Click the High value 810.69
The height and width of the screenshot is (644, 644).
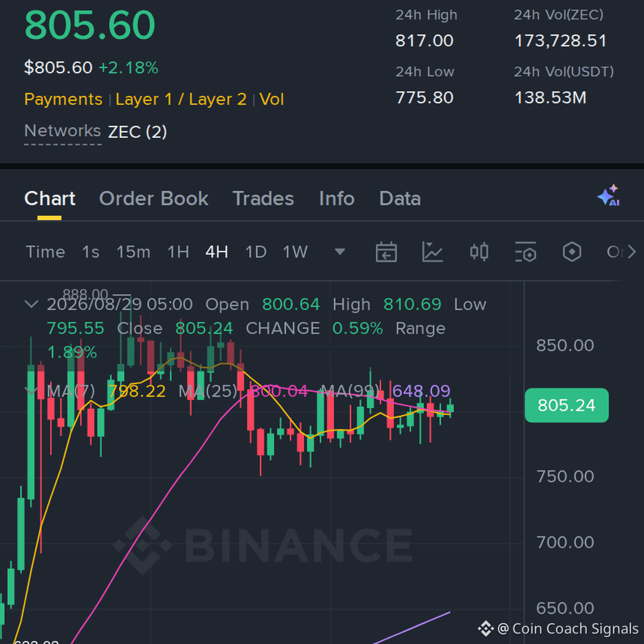pyautogui.click(x=413, y=304)
